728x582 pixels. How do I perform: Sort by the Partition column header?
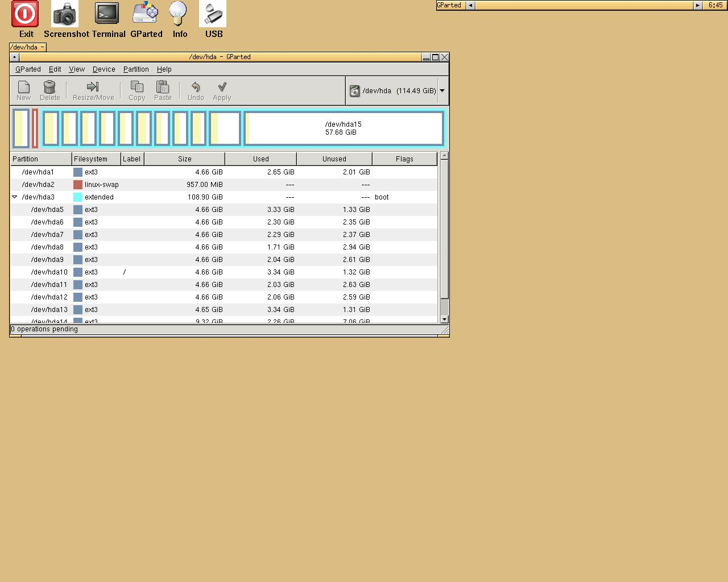coord(42,159)
